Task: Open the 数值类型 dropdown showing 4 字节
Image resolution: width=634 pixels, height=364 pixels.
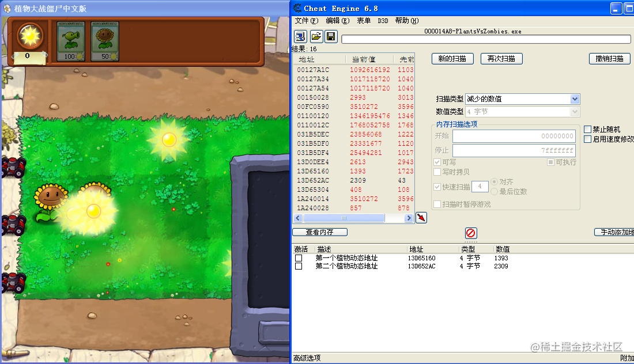Action: (x=522, y=112)
